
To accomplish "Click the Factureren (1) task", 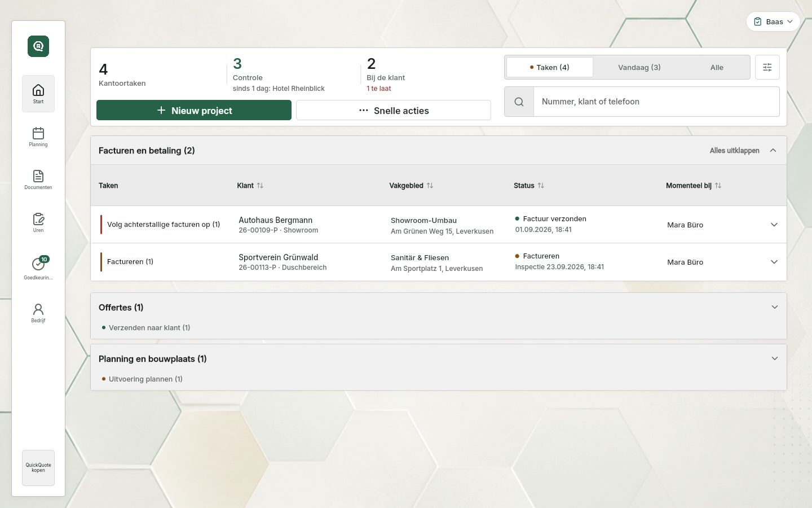I will click(130, 262).
